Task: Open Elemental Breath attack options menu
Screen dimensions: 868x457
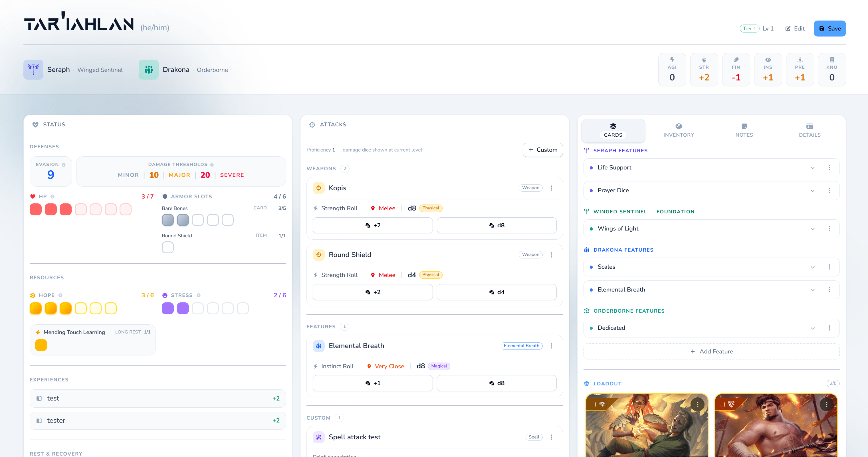Action: point(552,346)
